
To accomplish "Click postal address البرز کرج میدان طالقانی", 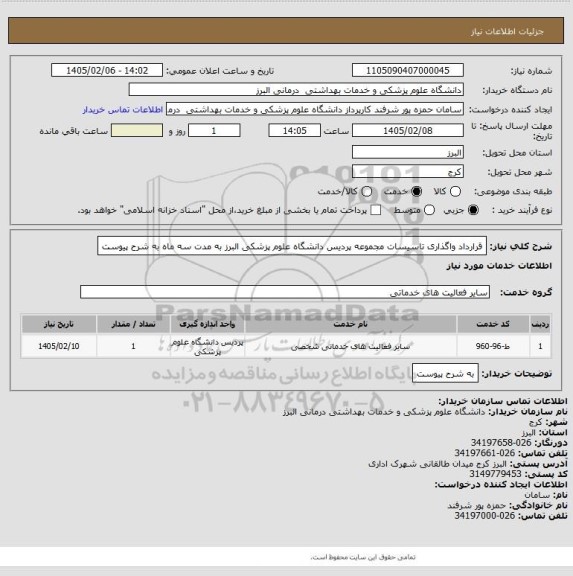I will click(437, 464).
